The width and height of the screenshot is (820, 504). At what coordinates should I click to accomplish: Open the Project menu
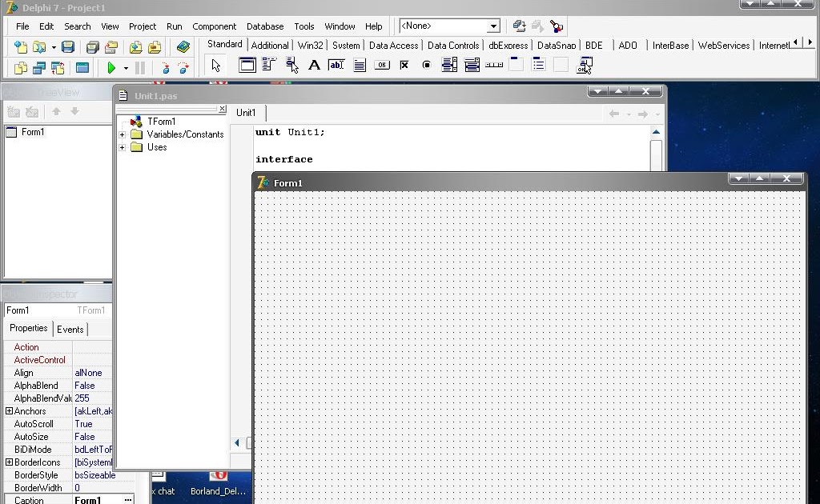pos(143,26)
